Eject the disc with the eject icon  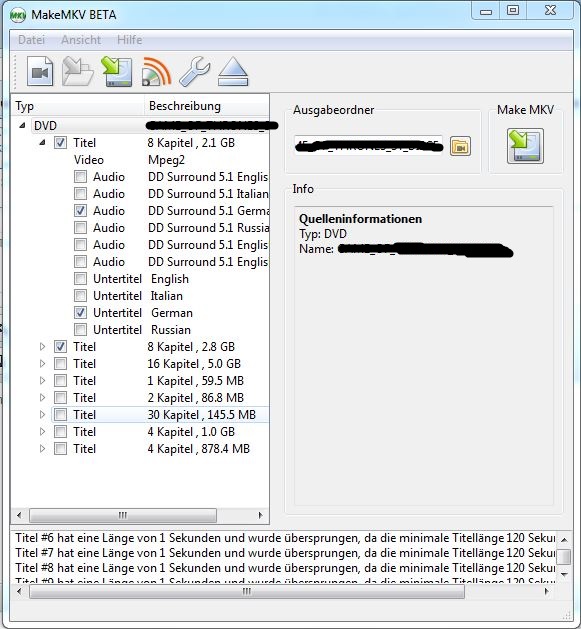click(233, 71)
